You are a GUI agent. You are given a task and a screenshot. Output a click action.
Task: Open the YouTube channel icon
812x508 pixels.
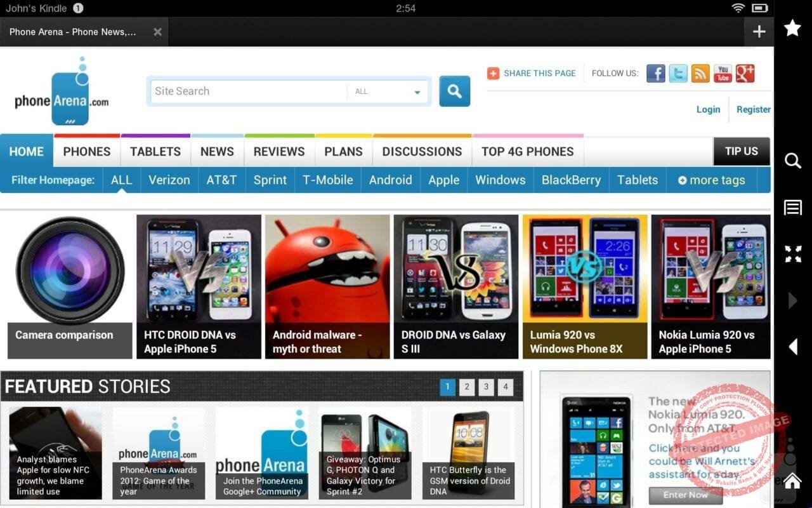pos(723,73)
